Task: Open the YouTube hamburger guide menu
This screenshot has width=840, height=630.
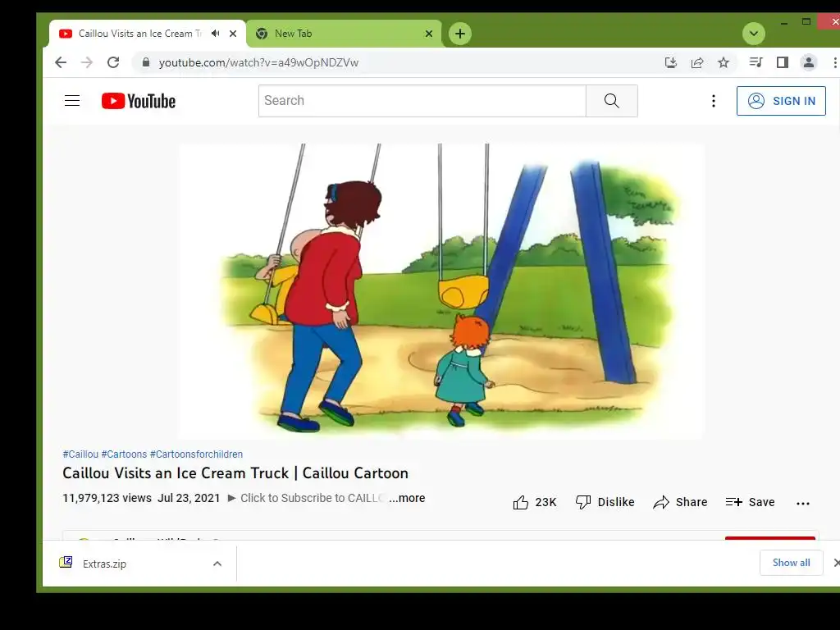Action: click(72, 101)
